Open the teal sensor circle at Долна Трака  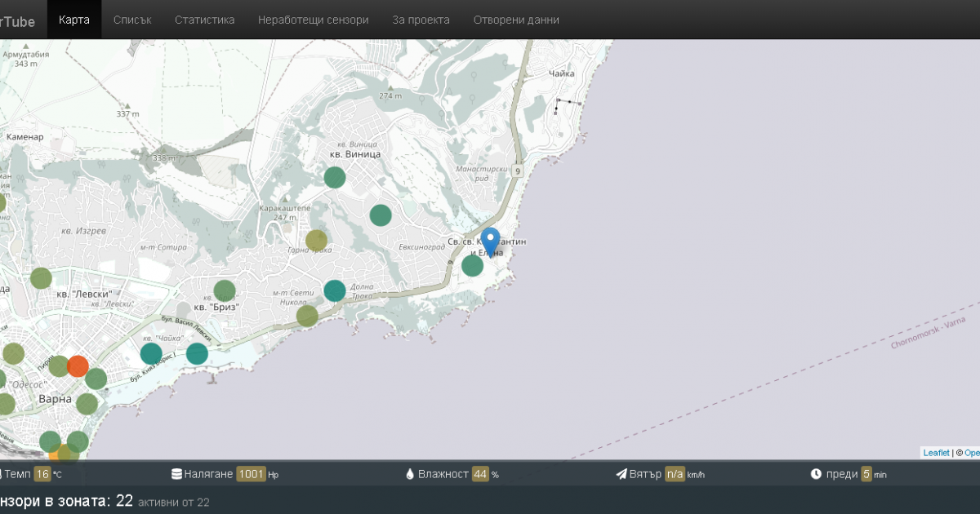click(335, 290)
